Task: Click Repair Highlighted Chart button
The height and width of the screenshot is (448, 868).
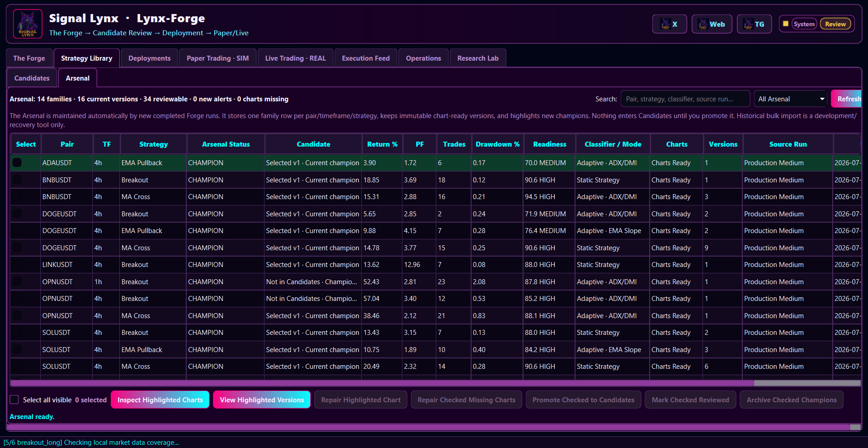Action: coord(360,400)
